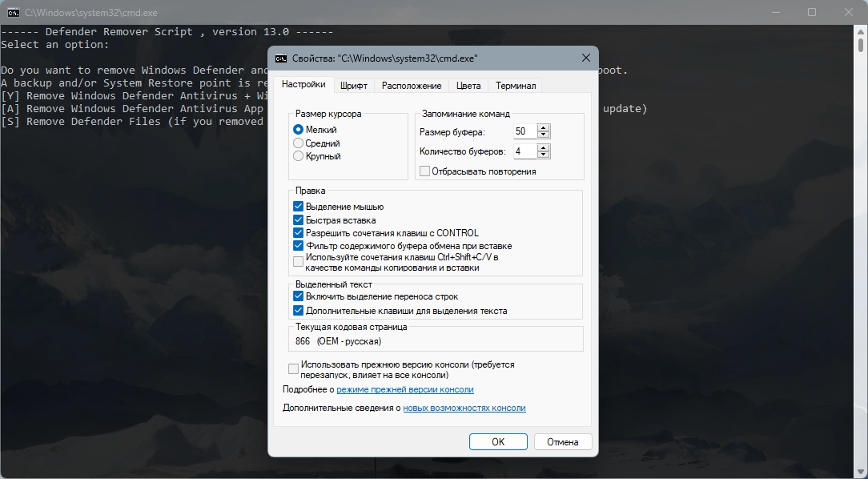Viewport: 868px width, 479px height.
Task: Open link режиме прежней версии консоли
Action: [x=405, y=389]
